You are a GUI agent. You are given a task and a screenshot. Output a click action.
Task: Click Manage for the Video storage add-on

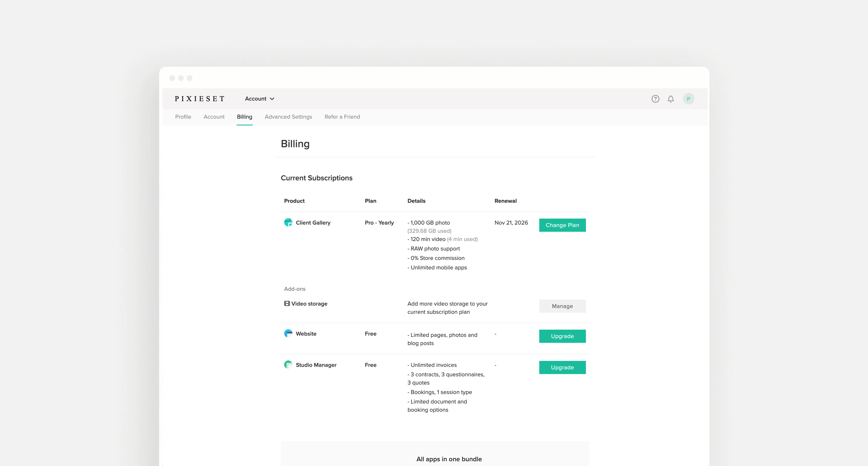[562, 306]
